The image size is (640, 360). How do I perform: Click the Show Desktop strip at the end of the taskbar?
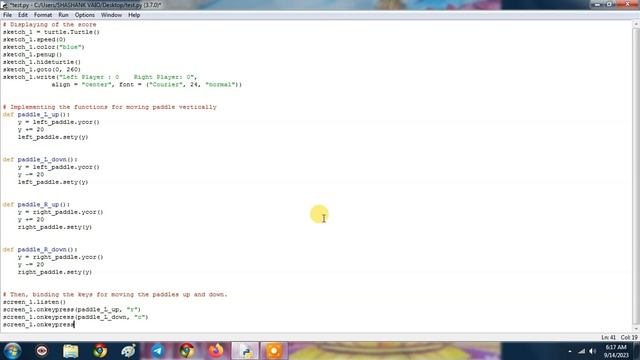[637, 351]
